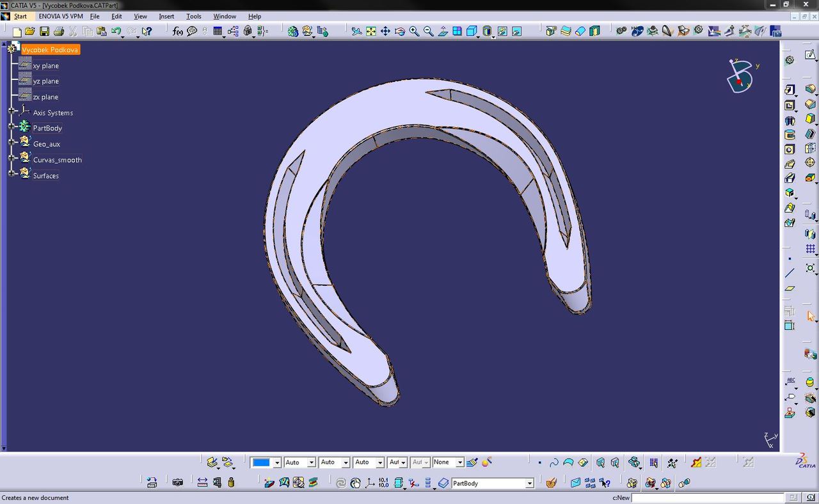The height and width of the screenshot is (504, 819).
Task: Open the None layer dropdown
Action: pos(460,462)
